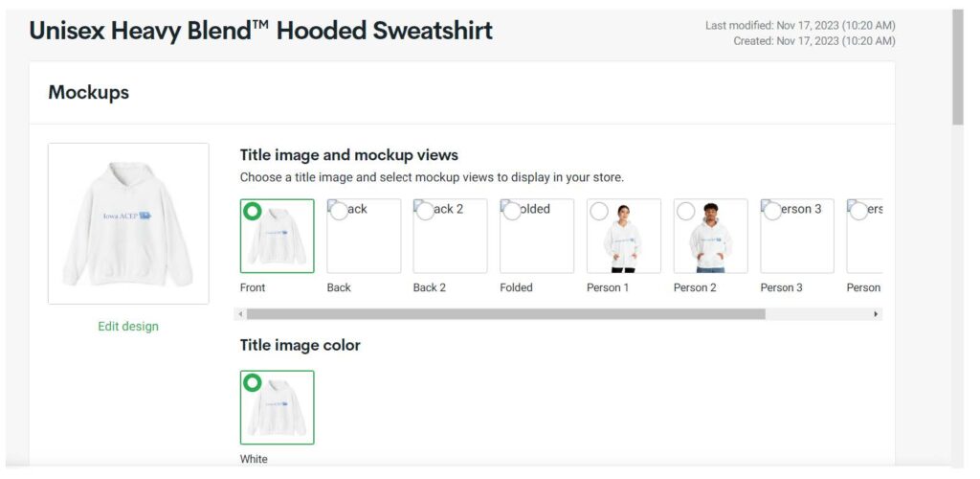Select the Front mockup radio button

pyautogui.click(x=253, y=211)
